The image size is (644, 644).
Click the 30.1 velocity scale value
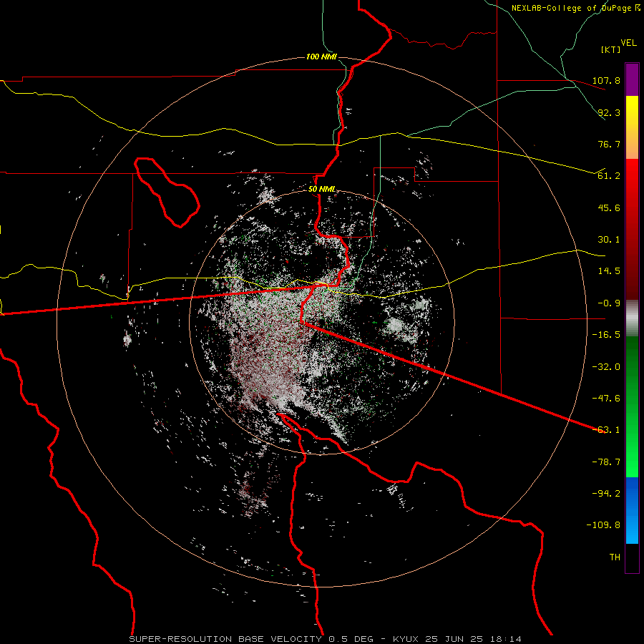tap(609, 240)
